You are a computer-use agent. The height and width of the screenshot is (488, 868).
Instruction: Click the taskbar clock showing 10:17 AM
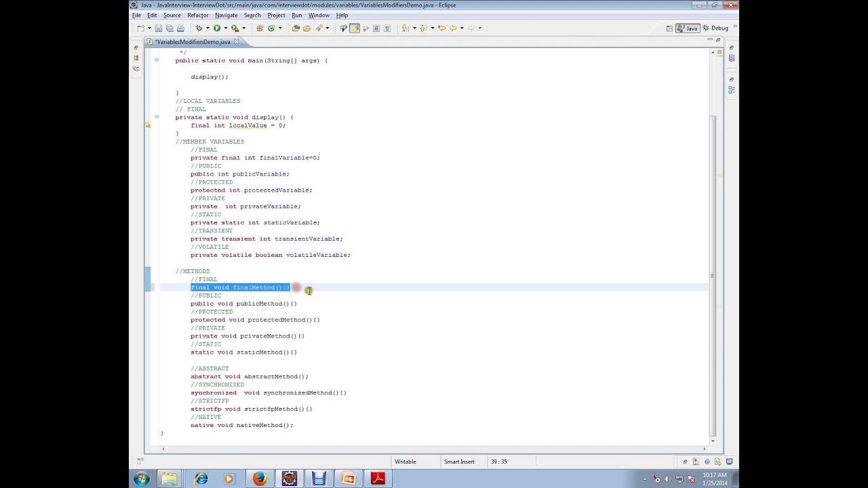pyautogui.click(x=715, y=479)
